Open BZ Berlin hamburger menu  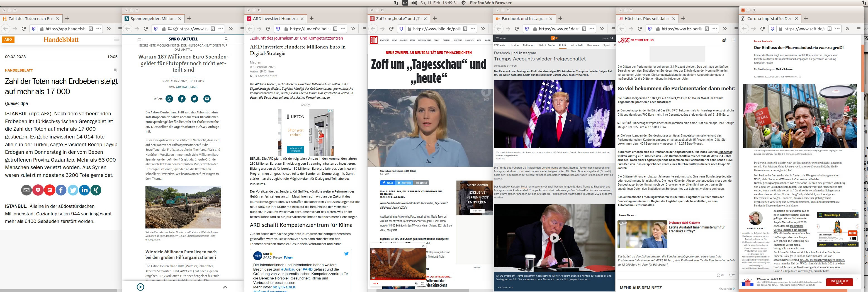pos(734,40)
